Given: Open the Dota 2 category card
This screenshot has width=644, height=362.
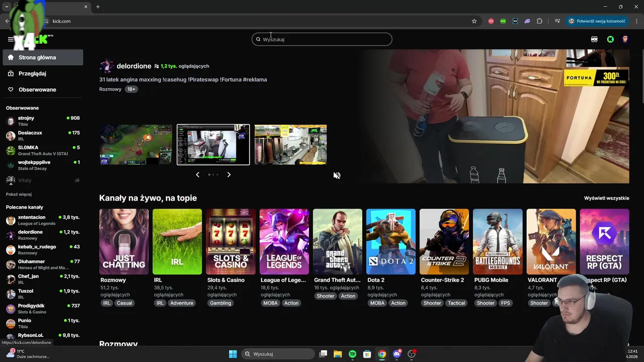Looking at the screenshot, I should [x=391, y=241].
